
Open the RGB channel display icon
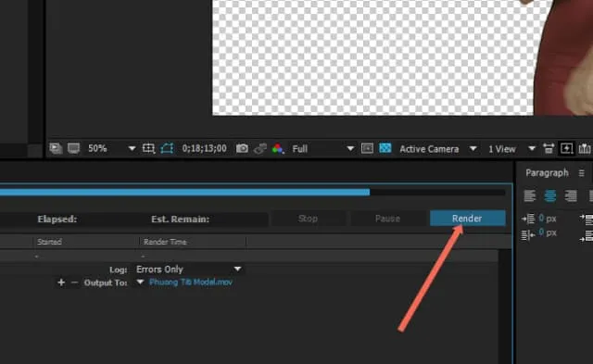[278, 148]
